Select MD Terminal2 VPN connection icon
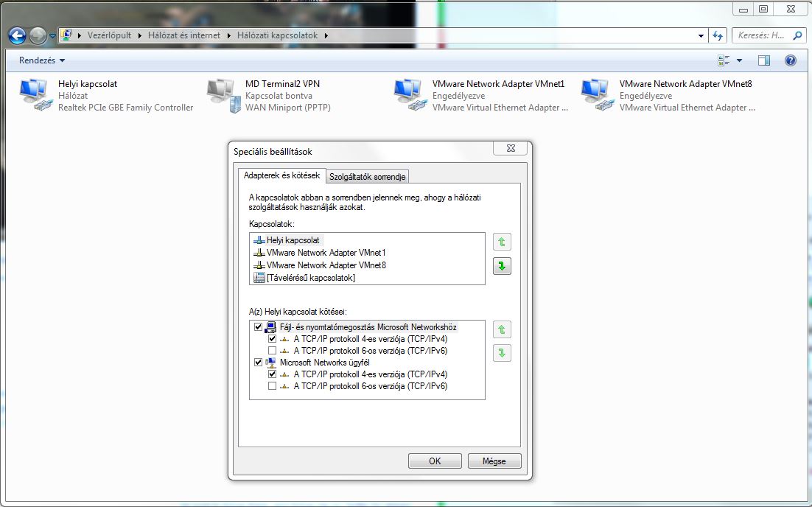Viewport: 812px width, 507px height. pyautogui.click(x=224, y=95)
